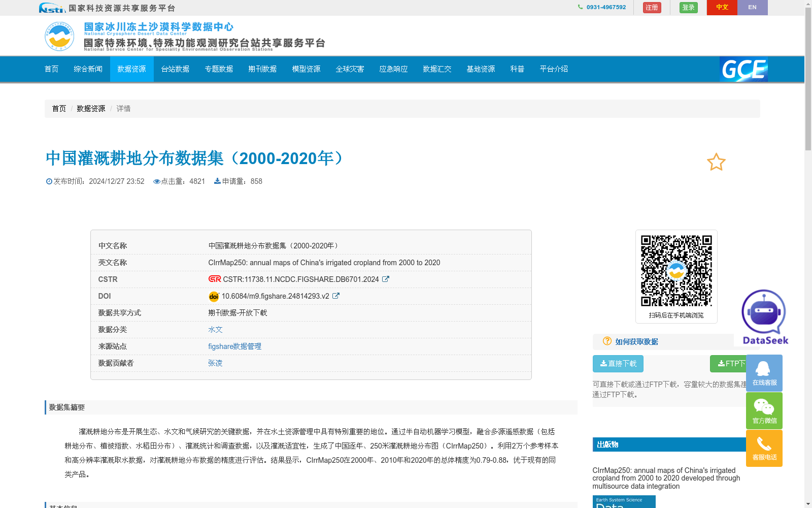The height and width of the screenshot is (508, 812).
Task: Scan the QR code thumbnail
Action: point(676,271)
